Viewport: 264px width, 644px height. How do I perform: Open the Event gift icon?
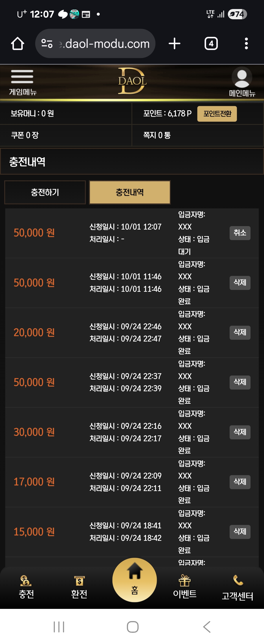coord(185,581)
